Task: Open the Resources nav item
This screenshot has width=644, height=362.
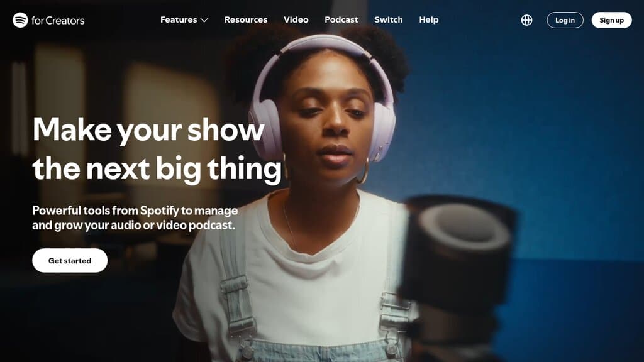Action: coord(246,19)
